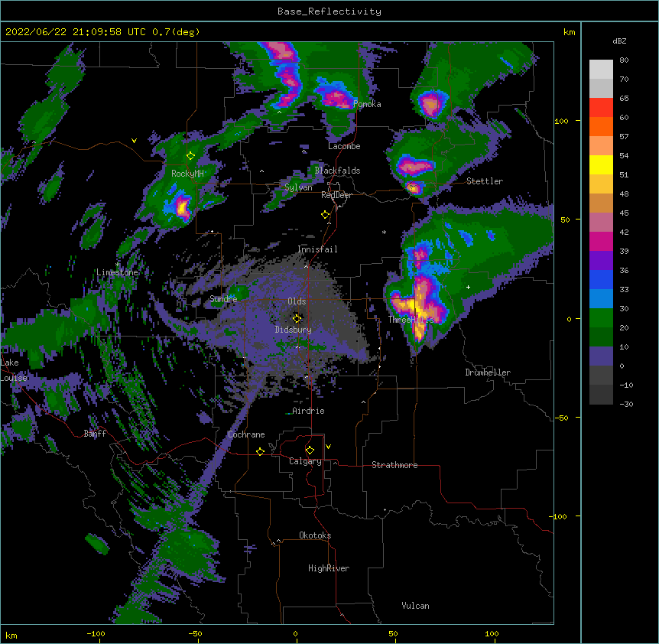
Task: Click the Olds town label
Action: [297, 301]
